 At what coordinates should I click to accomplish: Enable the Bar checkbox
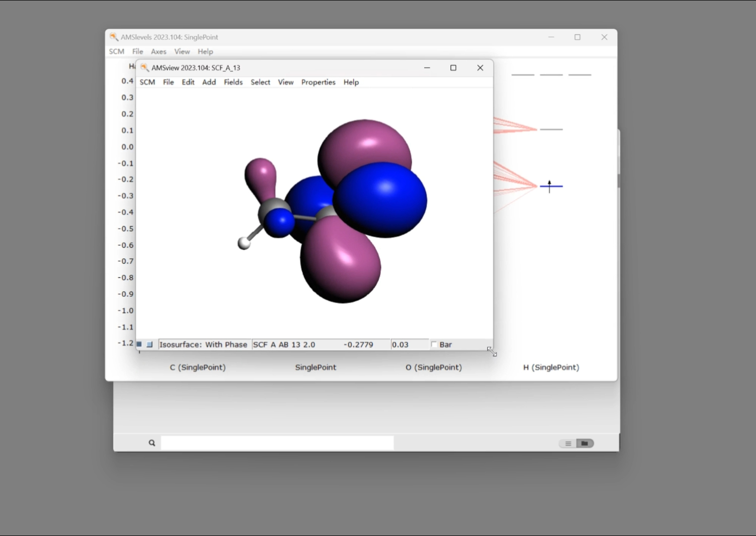coord(434,344)
